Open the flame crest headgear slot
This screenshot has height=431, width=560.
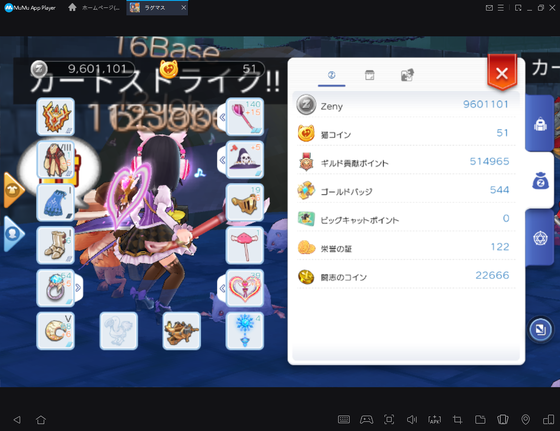[55, 116]
